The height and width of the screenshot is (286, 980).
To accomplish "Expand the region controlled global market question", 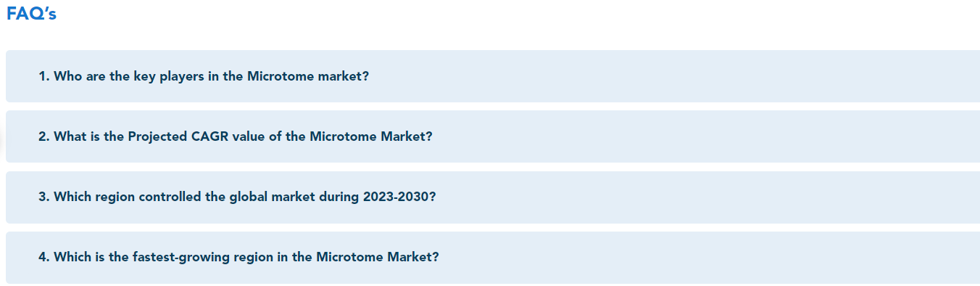I will click(x=493, y=197).
